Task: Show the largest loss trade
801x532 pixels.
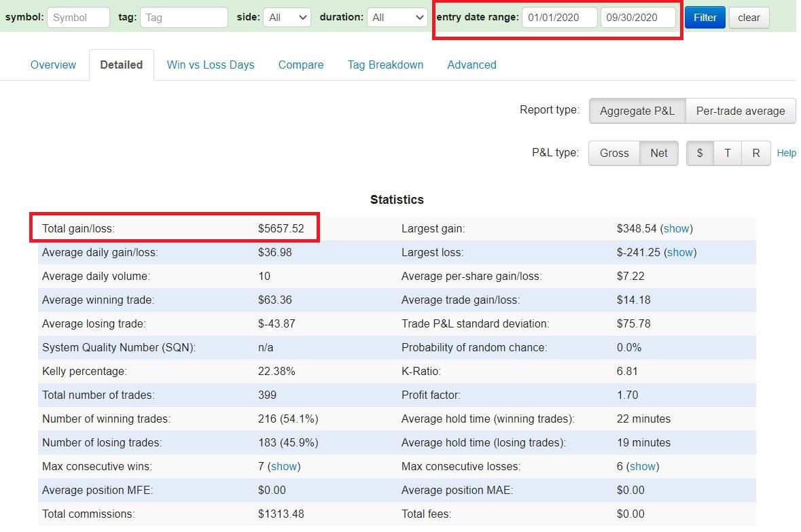Action: point(680,253)
